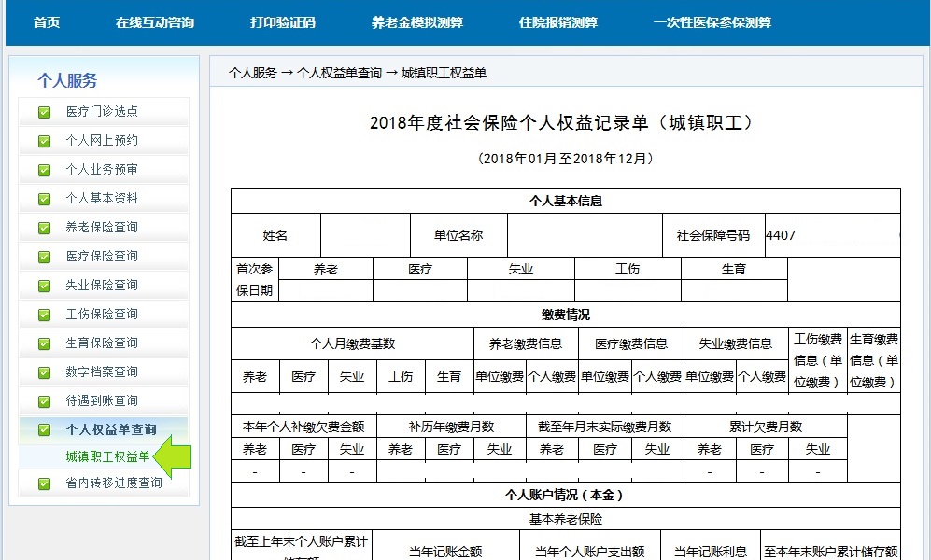Select 工伤保险查询 in the sidebar

coord(102,315)
